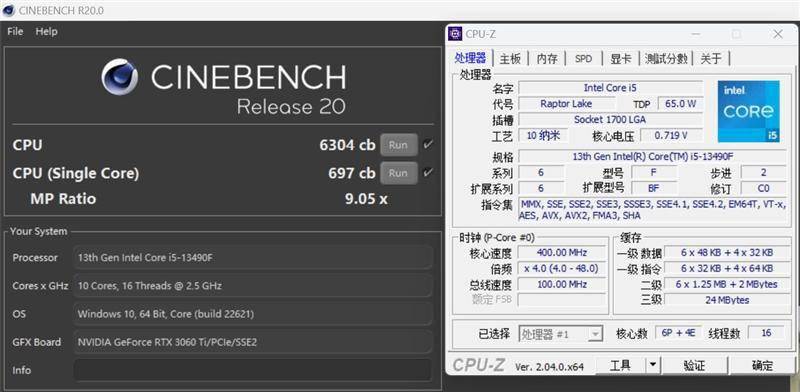Go to the 测试分数 tab
The image size is (800, 392).
pos(666,59)
